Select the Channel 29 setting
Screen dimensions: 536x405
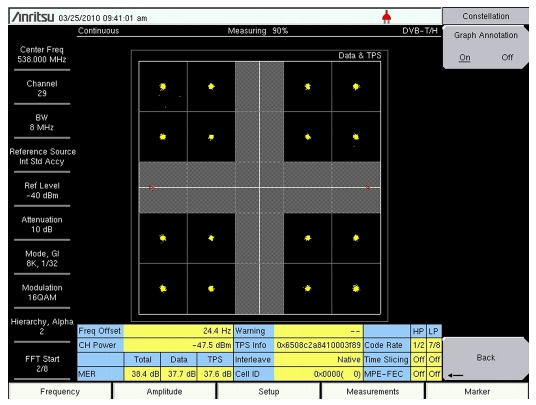(42, 89)
